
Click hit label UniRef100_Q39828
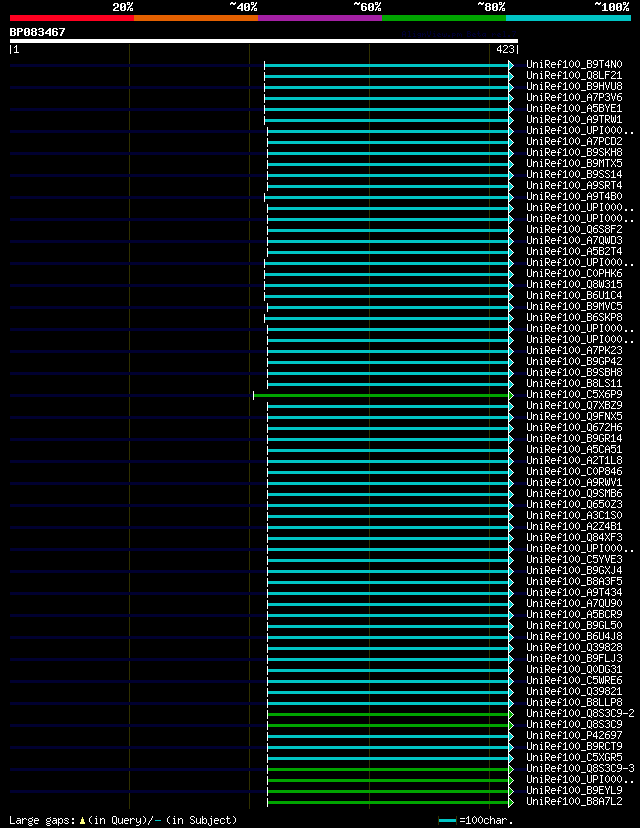click(574, 647)
